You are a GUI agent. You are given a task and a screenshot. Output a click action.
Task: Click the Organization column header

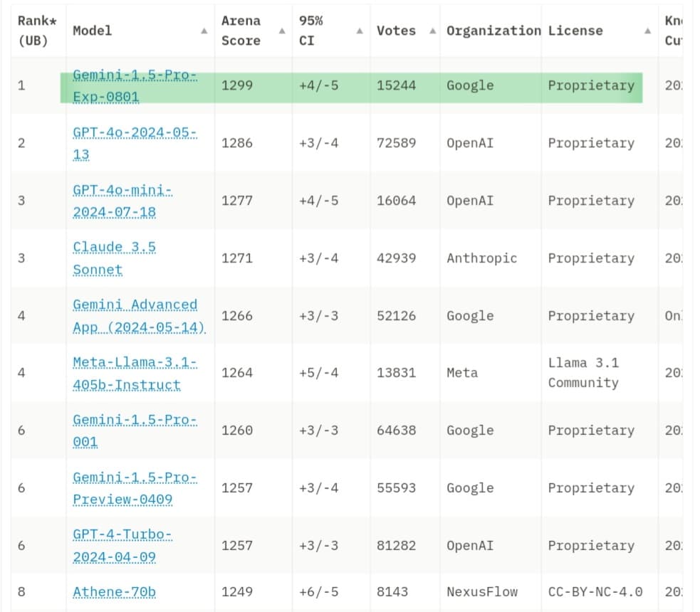click(493, 31)
